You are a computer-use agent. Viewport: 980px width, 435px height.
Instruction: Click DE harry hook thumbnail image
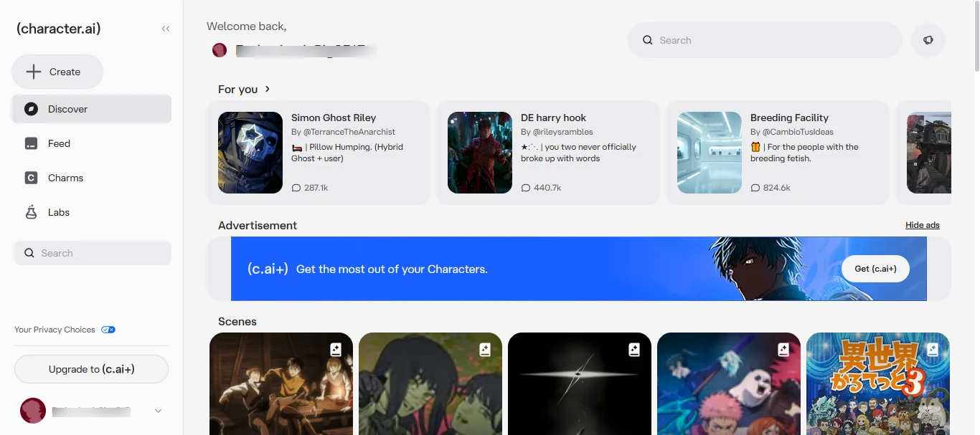pyautogui.click(x=480, y=153)
